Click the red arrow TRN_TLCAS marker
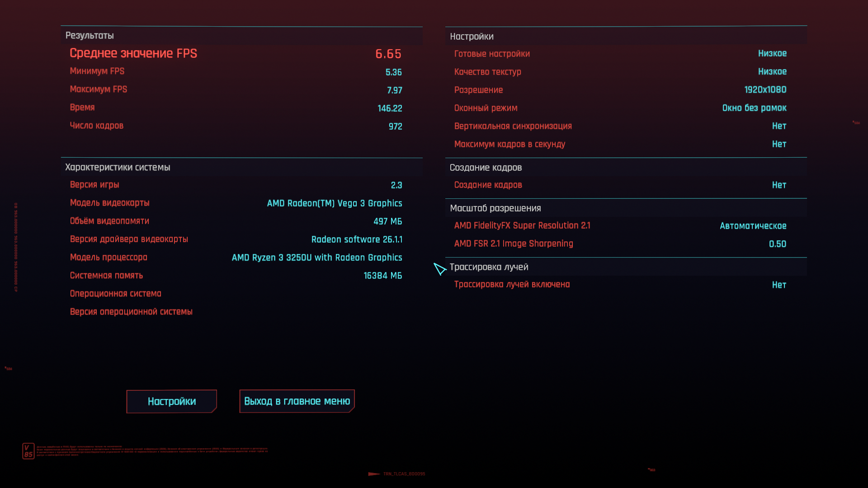868x488 pixels. pos(374,474)
